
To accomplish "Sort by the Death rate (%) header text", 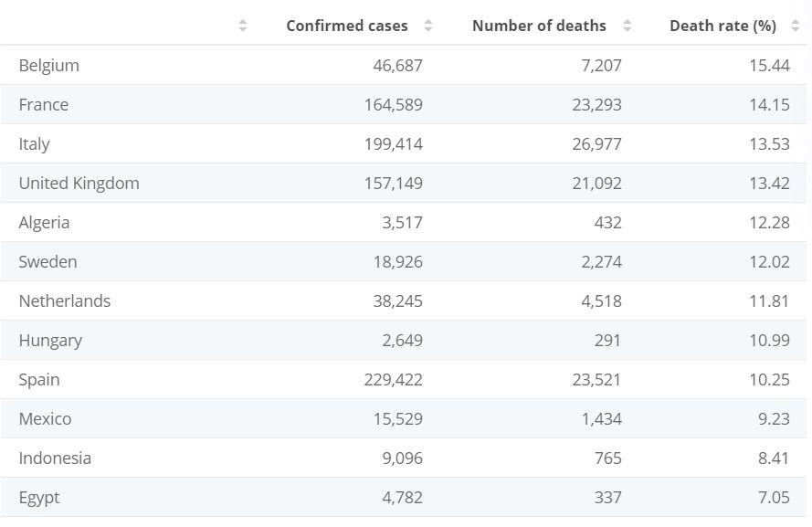I will (x=722, y=26).
